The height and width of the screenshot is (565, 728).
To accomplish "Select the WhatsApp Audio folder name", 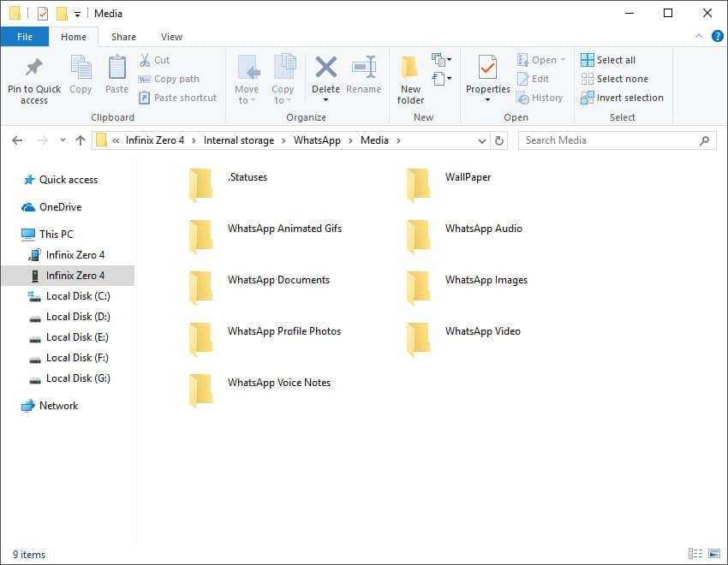I will coord(483,229).
